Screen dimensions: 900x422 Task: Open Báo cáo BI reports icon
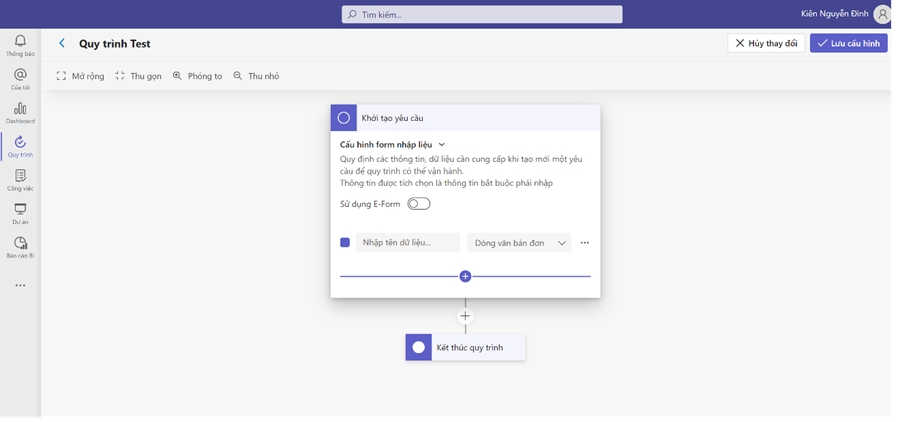[20, 246]
